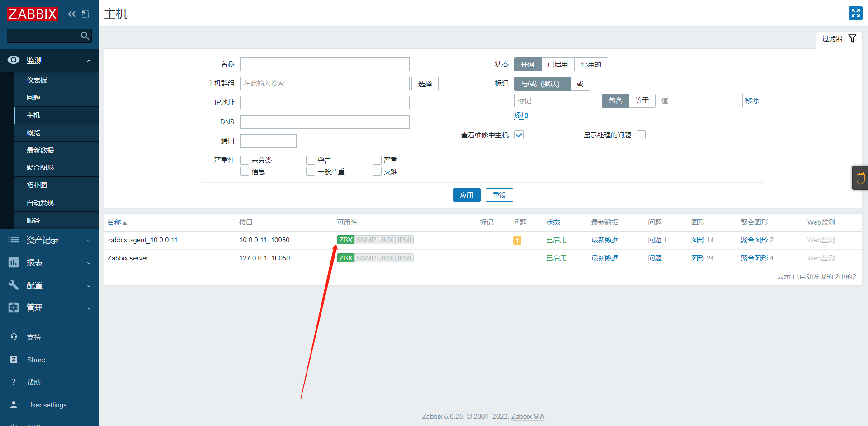Click the IP地址 input field
Image resolution: width=868 pixels, height=426 pixels.
click(x=325, y=103)
